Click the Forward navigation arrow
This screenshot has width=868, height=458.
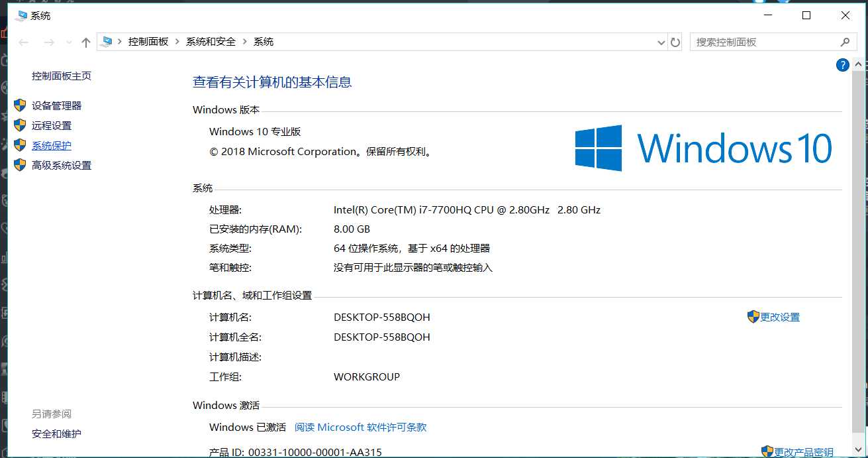(x=48, y=42)
